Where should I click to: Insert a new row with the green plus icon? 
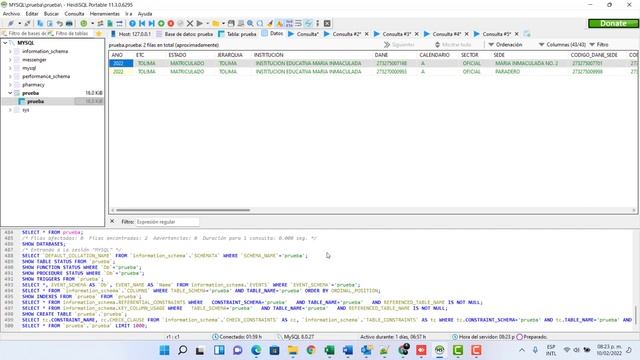[161, 23]
